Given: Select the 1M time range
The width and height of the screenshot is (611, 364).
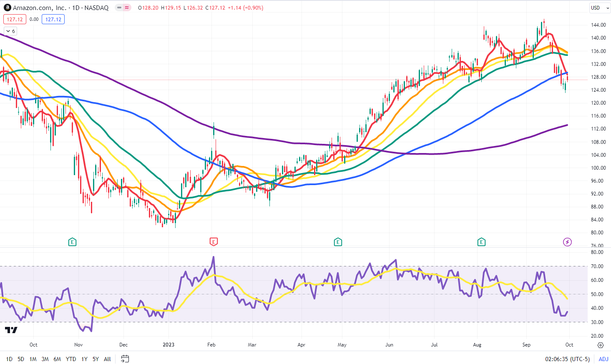Looking at the screenshot, I should click(x=33, y=359).
